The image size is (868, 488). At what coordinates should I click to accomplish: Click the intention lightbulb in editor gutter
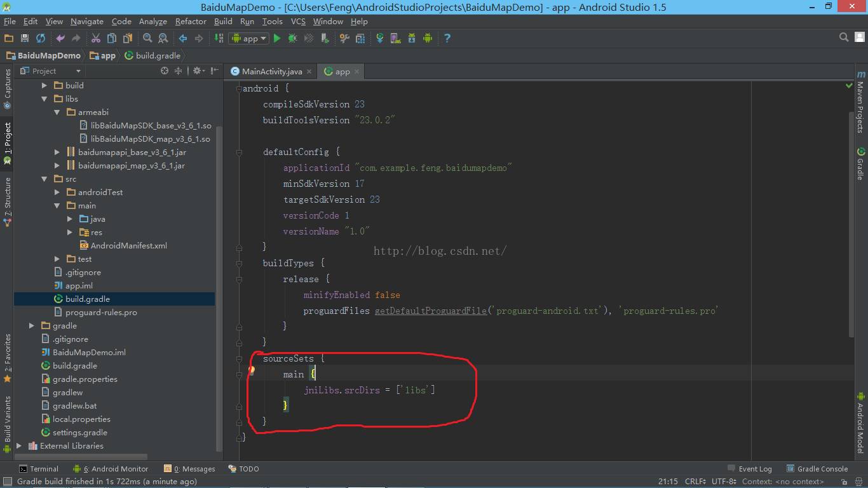pos(251,370)
